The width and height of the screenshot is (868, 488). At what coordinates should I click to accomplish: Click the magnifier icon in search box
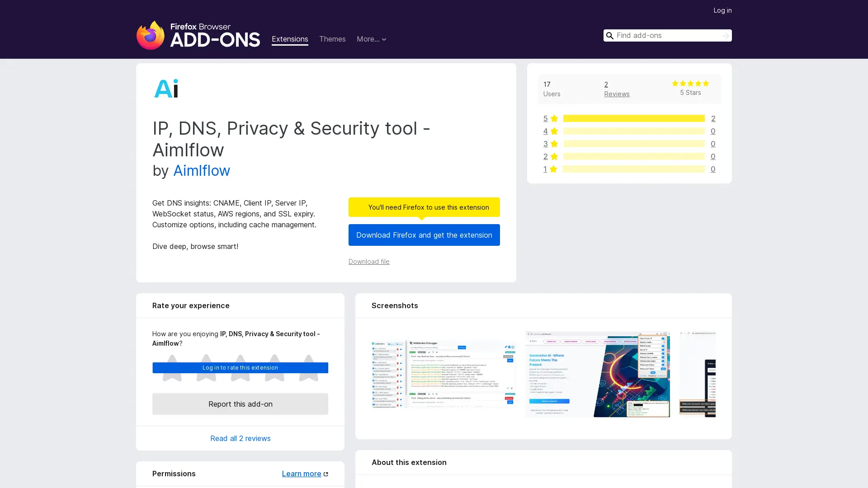tap(610, 36)
